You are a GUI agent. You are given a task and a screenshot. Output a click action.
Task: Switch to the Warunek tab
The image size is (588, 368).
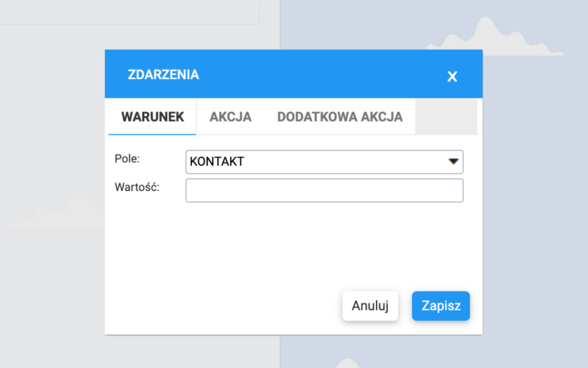click(152, 117)
